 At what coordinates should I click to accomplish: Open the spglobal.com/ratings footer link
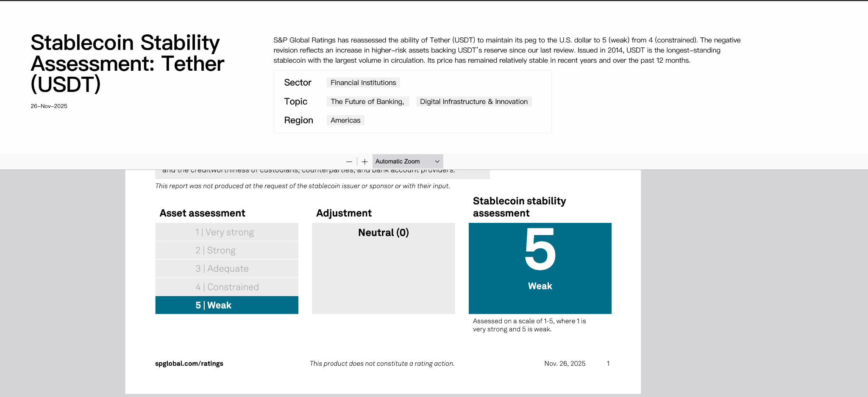[189, 364]
